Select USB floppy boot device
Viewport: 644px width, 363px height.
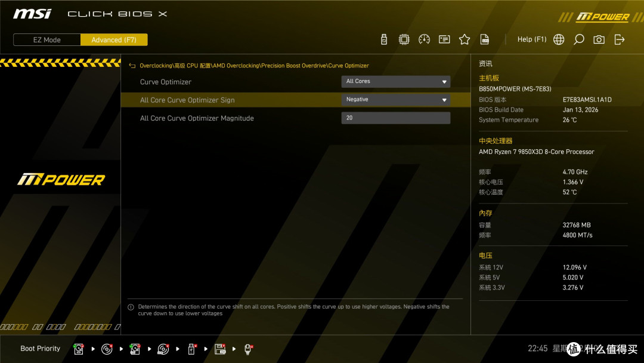[x=219, y=349]
